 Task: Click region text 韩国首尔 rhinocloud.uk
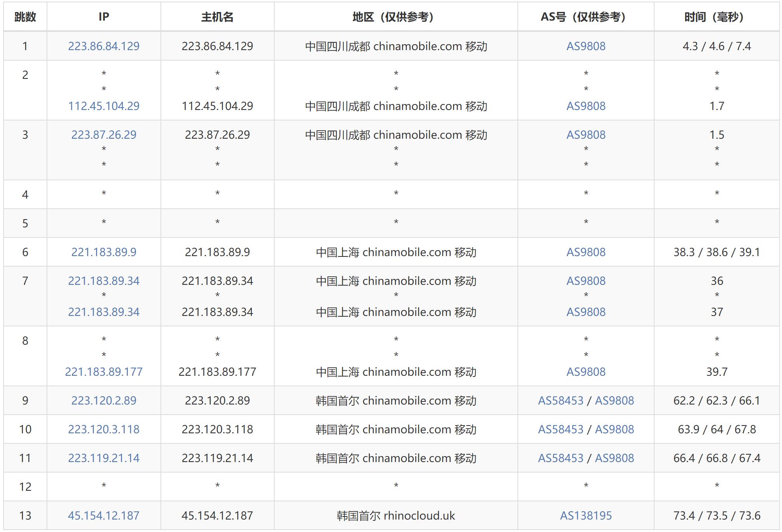(396, 516)
